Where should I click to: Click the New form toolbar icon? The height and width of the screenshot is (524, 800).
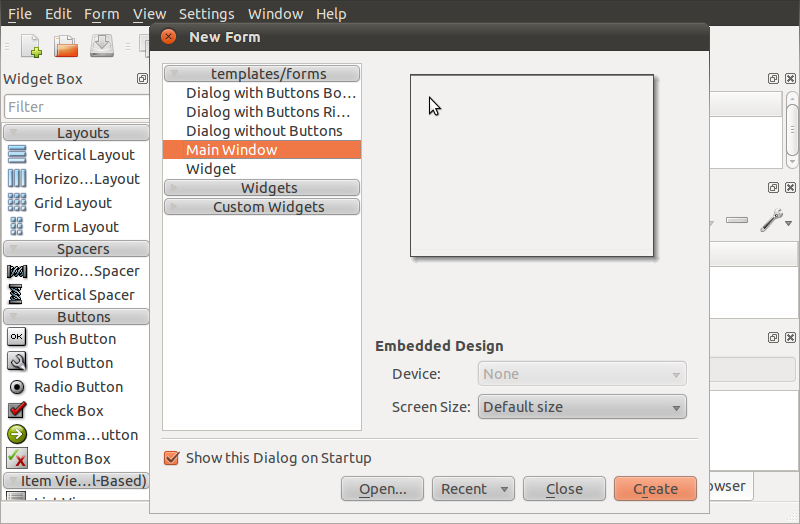(32, 46)
